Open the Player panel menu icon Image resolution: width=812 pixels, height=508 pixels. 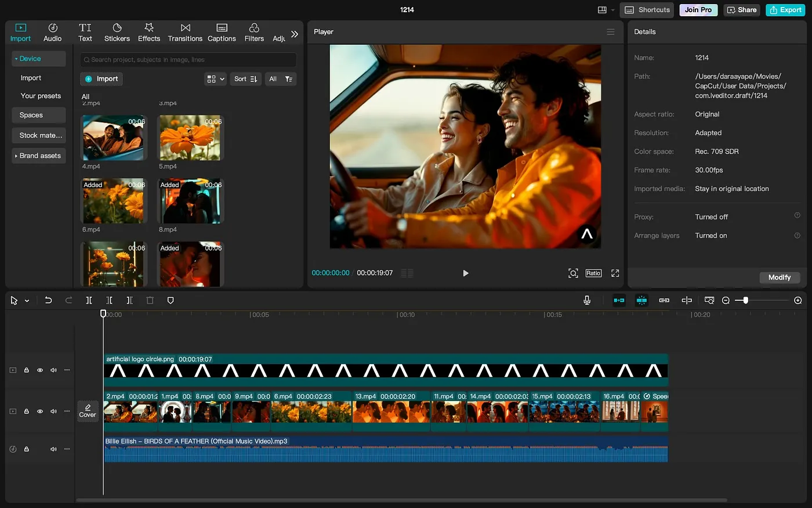tap(610, 32)
